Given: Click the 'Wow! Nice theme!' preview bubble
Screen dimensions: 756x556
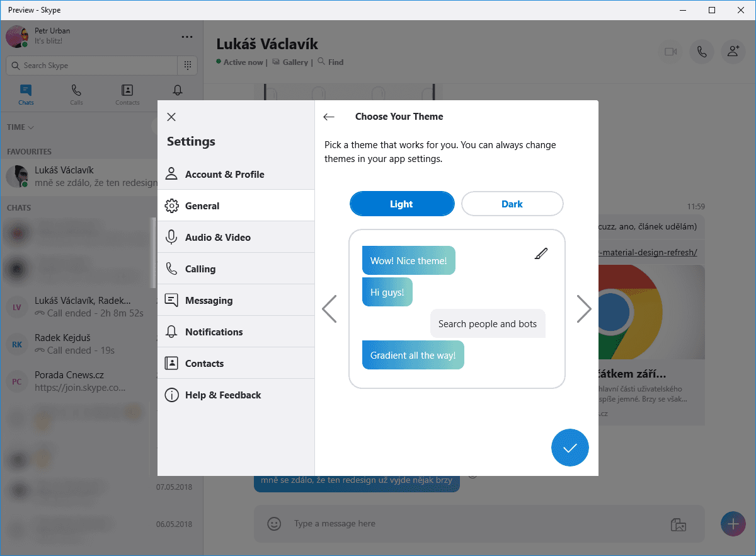Looking at the screenshot, I should pos(409,260).
